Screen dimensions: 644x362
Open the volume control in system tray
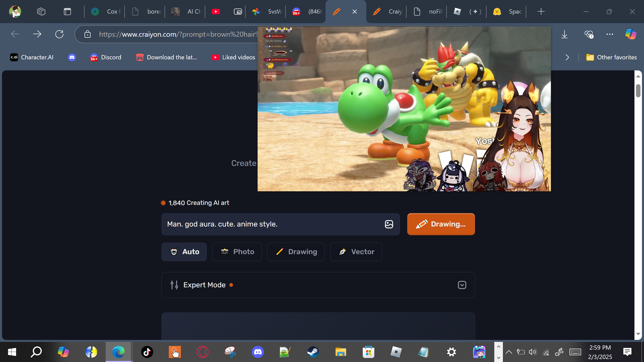coord(533,352)
